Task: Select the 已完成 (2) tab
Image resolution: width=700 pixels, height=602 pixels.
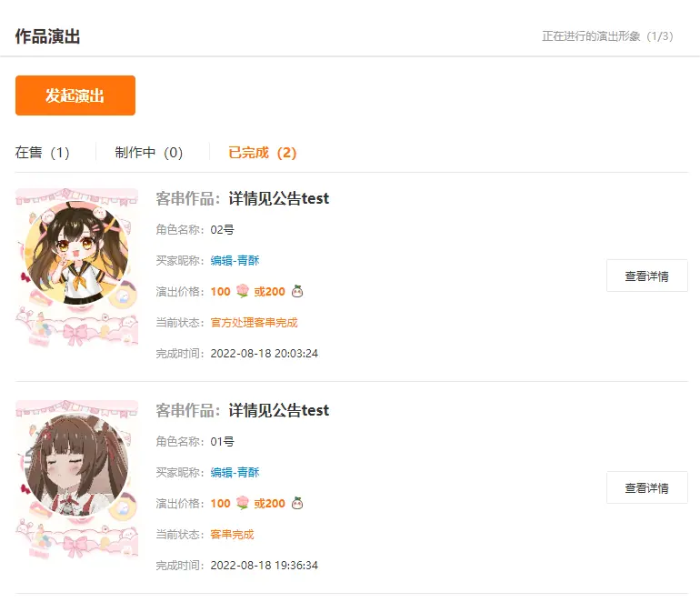Action: tap(263, 153)
